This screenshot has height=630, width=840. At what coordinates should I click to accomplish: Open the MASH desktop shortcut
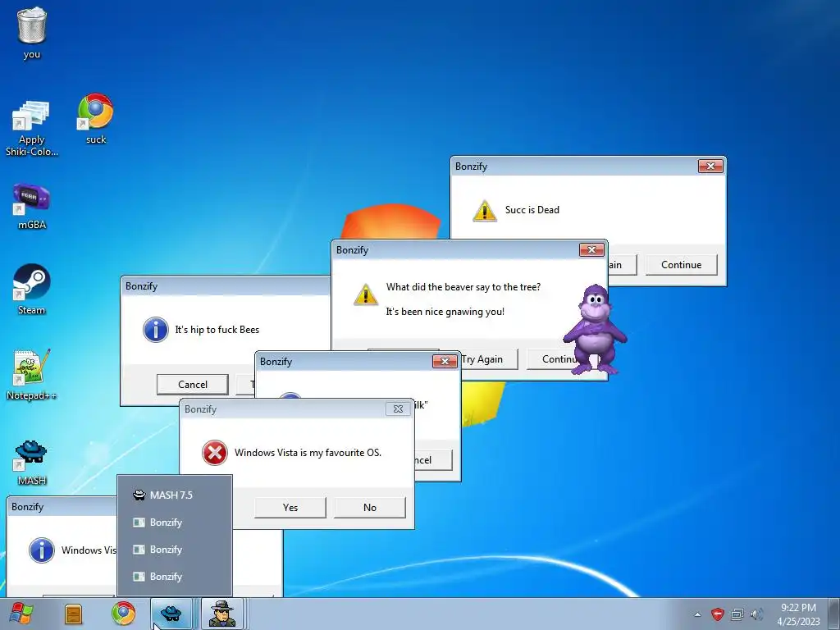coord(32,462)
